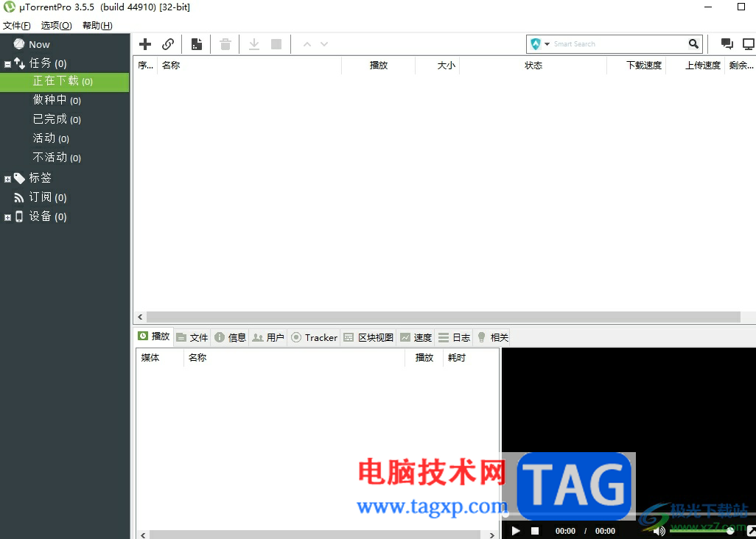
Task: Click the Stop square toolbar icon
Action: [x=276, y=44]
